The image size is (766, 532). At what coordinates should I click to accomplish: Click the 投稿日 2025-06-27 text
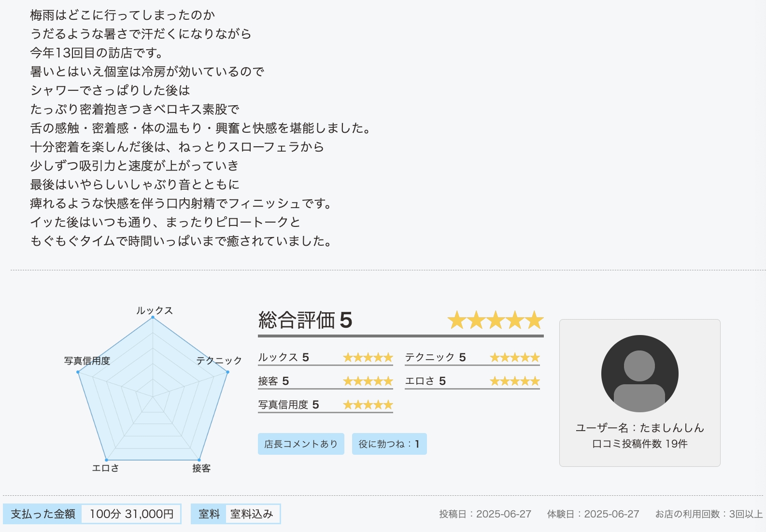point(485,514)
